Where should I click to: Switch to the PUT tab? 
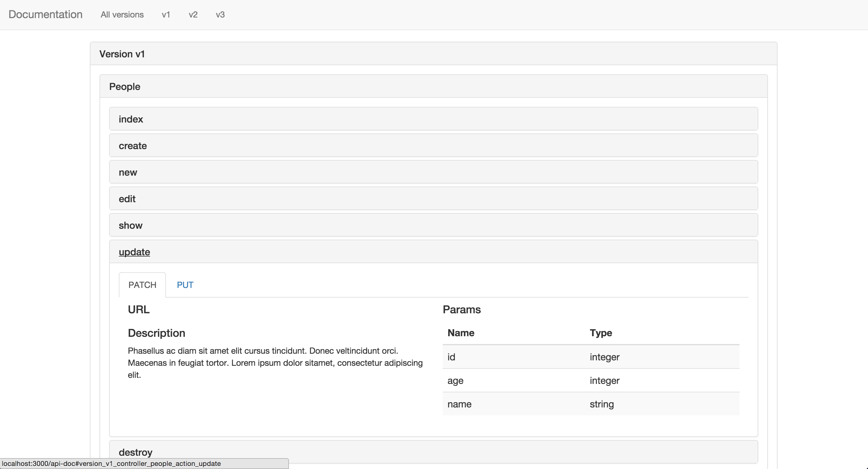[185, 285]
